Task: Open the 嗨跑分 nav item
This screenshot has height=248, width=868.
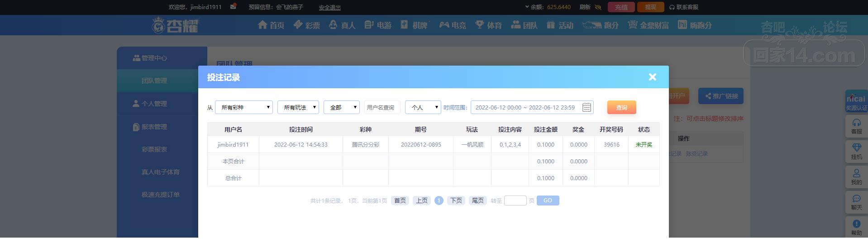Action: pos(695,25)
